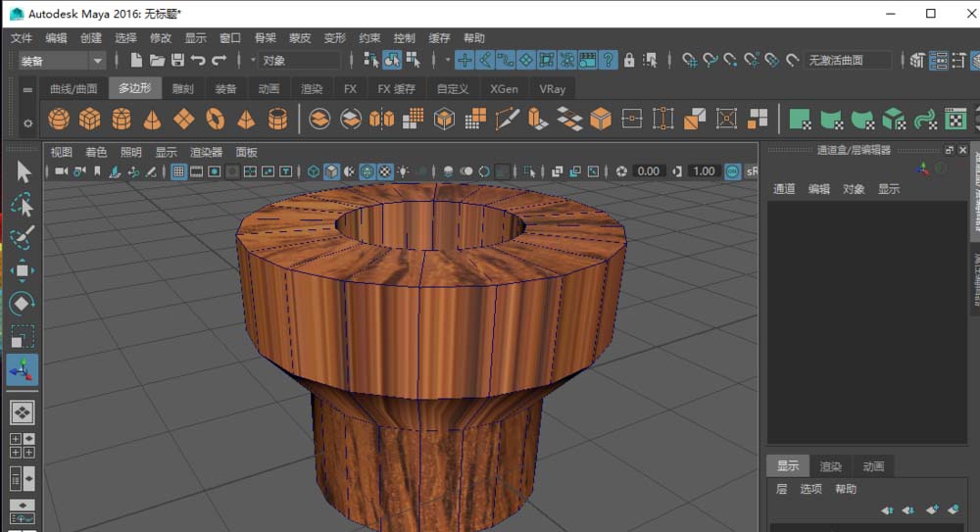The image size is (980, 532).
Task: Click the 通道 menu in channel box
Action: click(784, 189)
